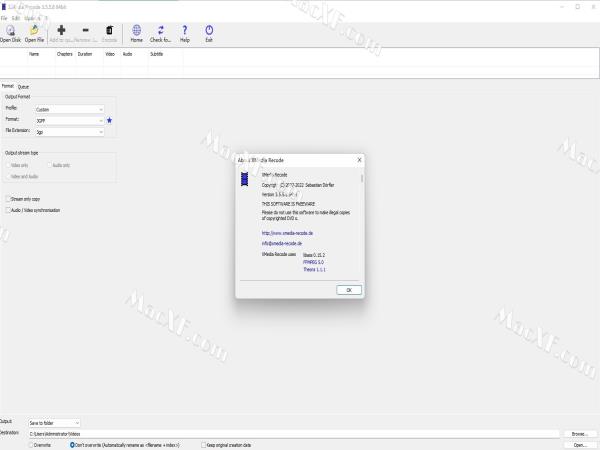Click the info@xmedia-recode.de email link
Viewport: 600px width, 450px height.
point(282,243)
